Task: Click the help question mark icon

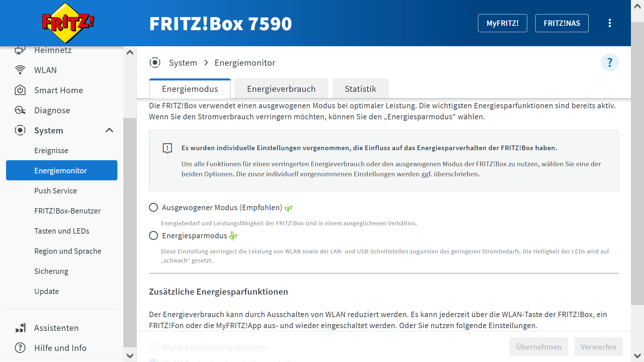Action: coord(609,62)
